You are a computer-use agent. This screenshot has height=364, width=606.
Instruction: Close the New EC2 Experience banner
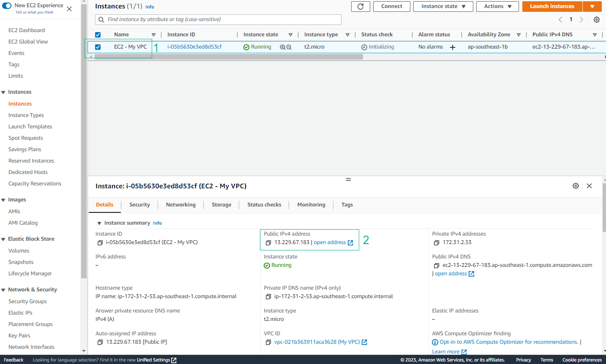coord(69,8)
